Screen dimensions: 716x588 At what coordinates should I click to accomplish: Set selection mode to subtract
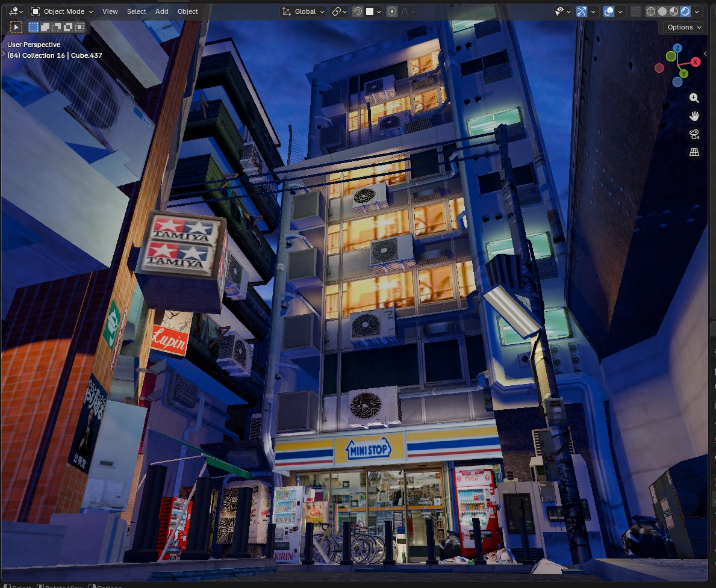tap(57, 28)
